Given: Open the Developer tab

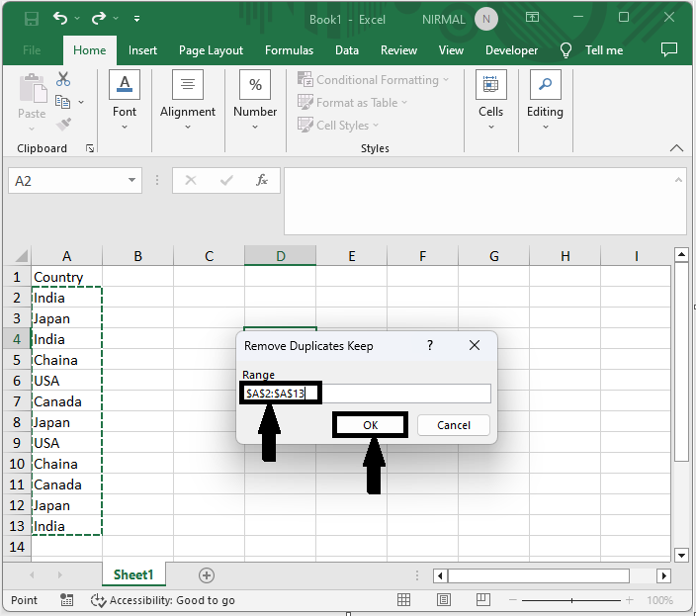Looking at the screenshot, I should 511,50.
